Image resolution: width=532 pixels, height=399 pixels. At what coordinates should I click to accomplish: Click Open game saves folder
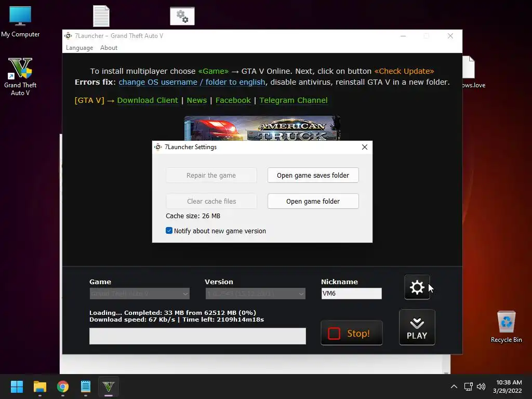coord(313,176)
